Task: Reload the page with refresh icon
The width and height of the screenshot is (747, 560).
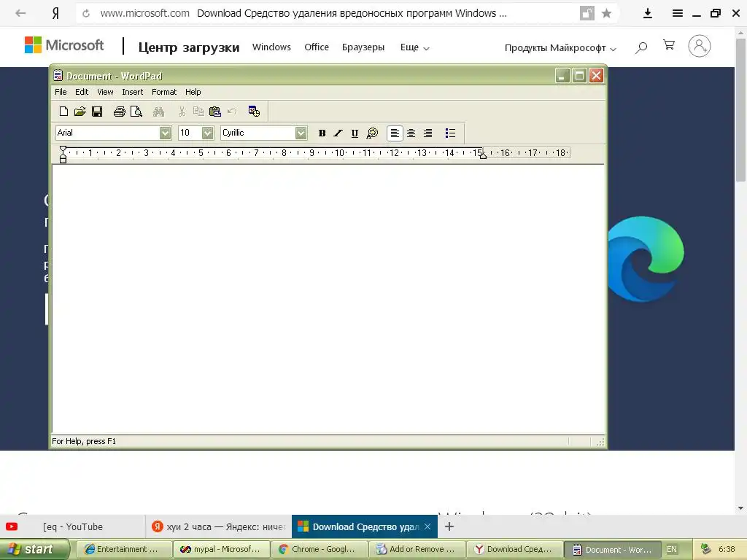Action: tap(86, 13)
